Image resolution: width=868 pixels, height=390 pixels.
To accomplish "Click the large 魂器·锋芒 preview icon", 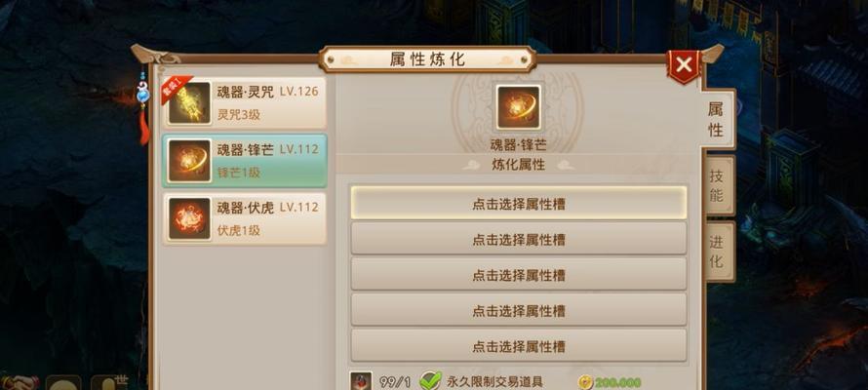I will click(x=519, y=107).
